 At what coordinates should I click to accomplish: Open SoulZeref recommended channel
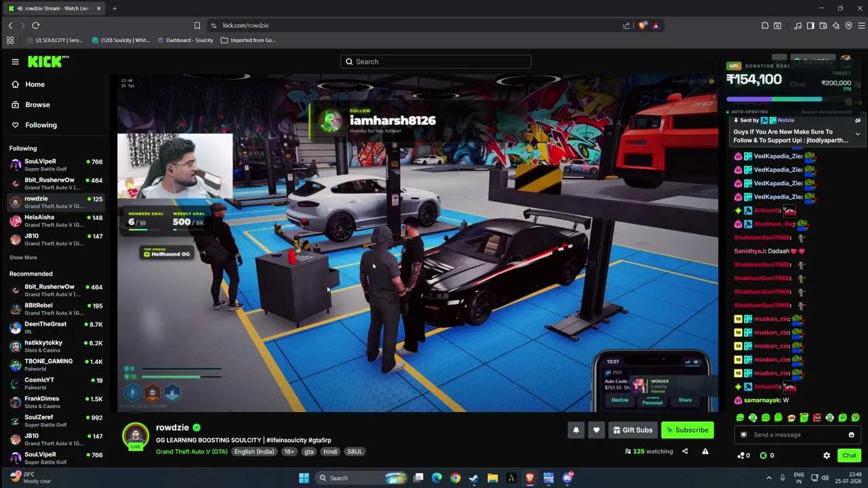56,421
